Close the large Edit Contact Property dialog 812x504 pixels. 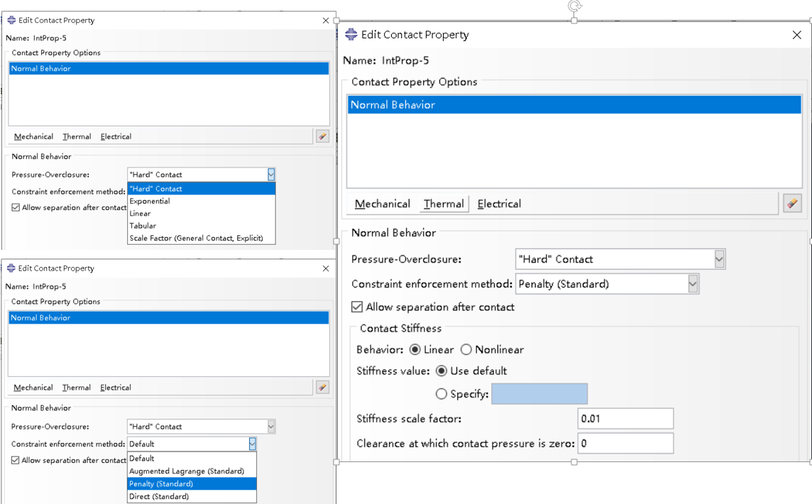tap(796, 35)
